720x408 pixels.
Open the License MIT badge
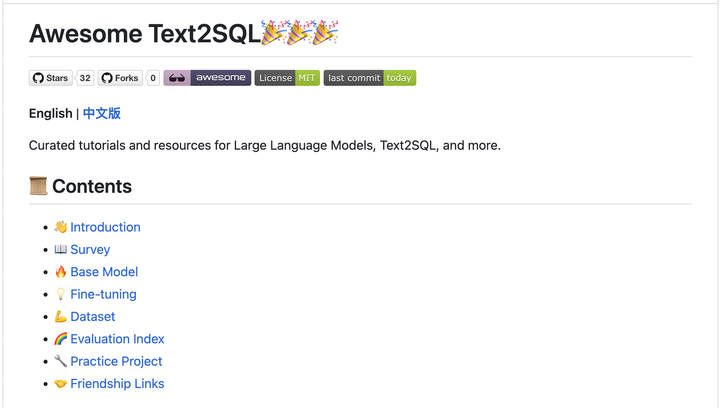[x=287, y=78]
